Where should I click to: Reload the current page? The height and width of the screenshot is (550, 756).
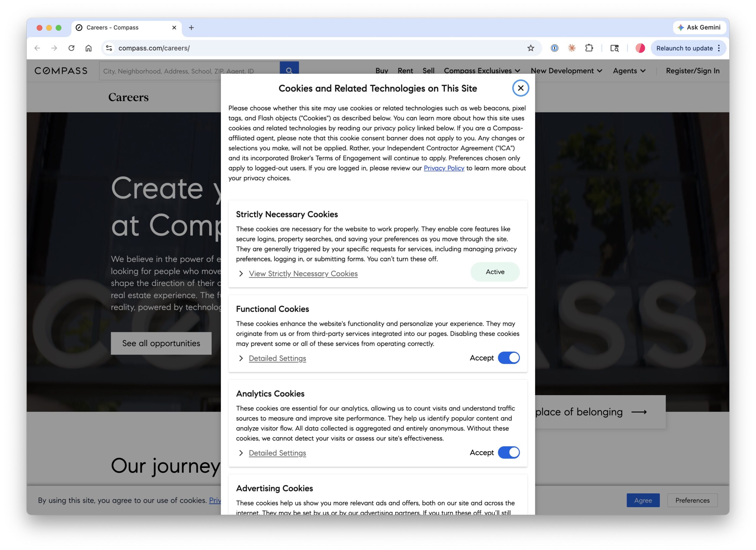pyautogui.click(x=71, y=48)
